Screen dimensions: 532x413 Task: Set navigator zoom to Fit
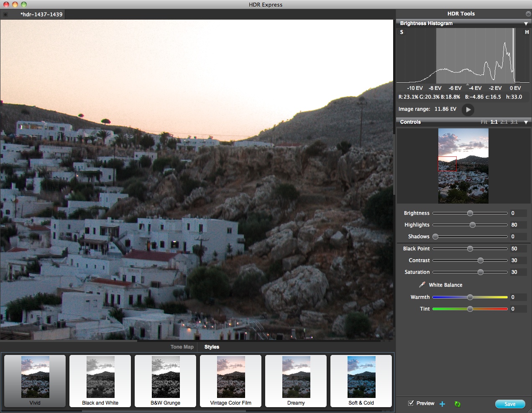click(484, 122)
